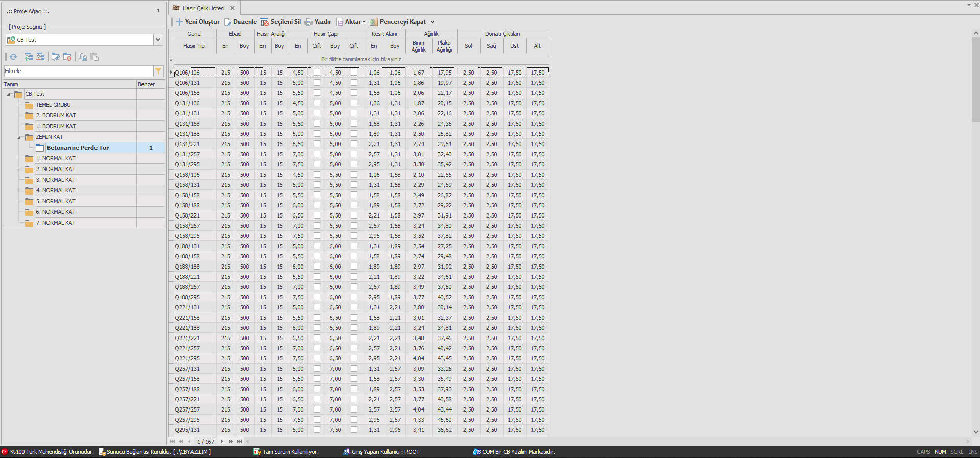Click the Düzenle button
The width and height of the screenshot is (980, 458).
click(240, 22)
